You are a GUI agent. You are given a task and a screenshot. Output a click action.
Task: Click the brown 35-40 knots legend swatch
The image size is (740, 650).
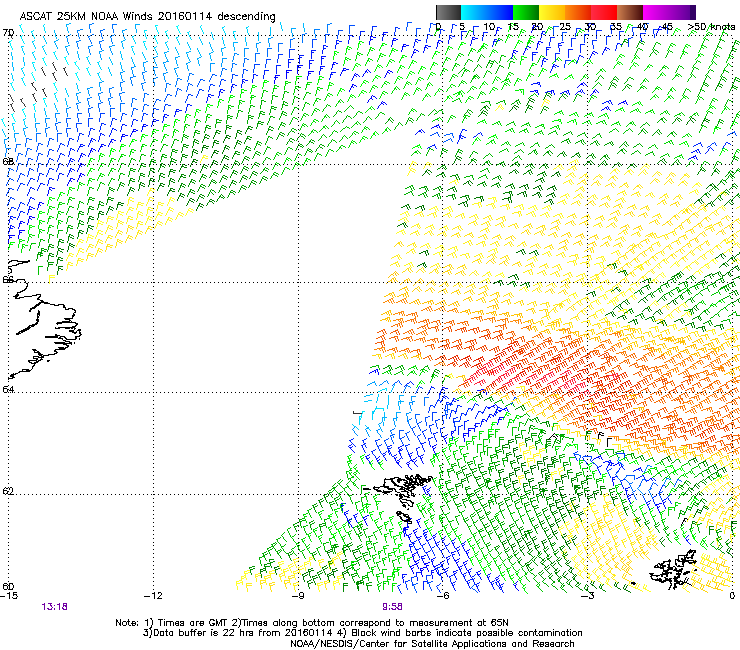point(630,12)
